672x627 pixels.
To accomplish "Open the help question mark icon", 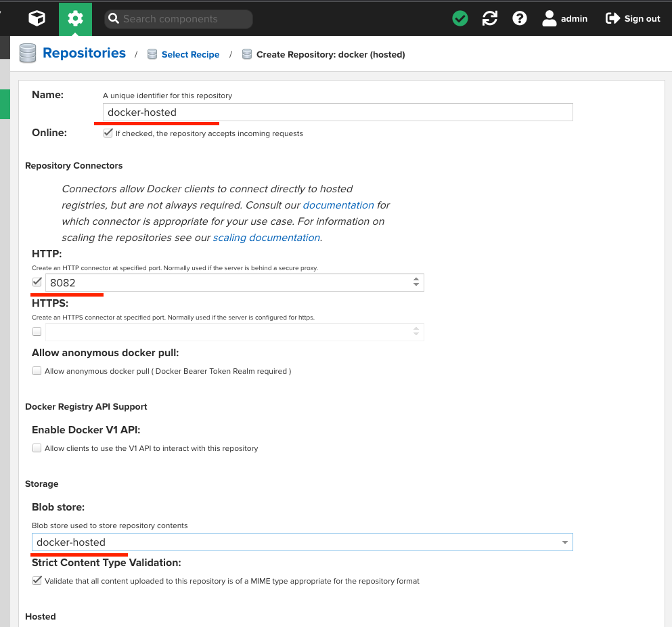I will coord(520,19).
